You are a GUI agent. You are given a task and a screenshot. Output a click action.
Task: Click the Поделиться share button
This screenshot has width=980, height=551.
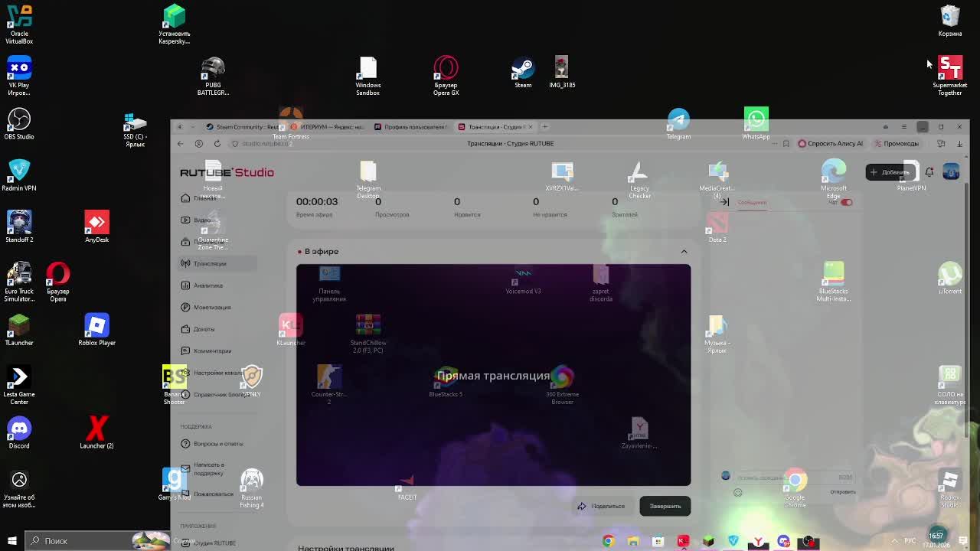point(601,506)
